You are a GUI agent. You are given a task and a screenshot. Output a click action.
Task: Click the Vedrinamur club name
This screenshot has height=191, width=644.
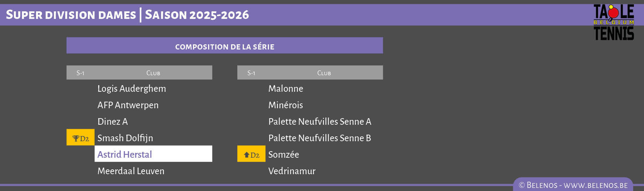tap(292, 171)
